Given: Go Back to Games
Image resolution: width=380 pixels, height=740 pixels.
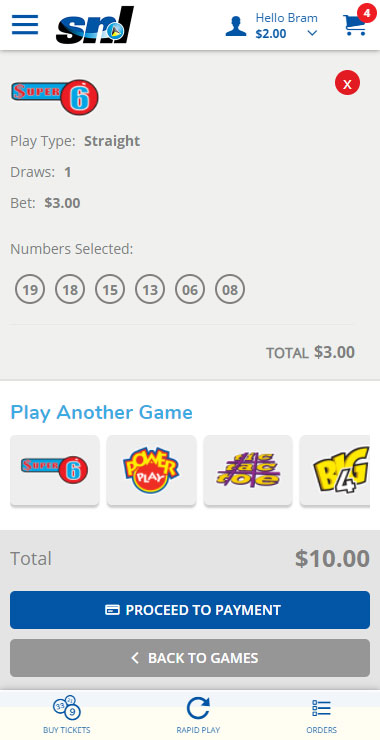Looking at the screenshot, I should (x=190, y=658).
